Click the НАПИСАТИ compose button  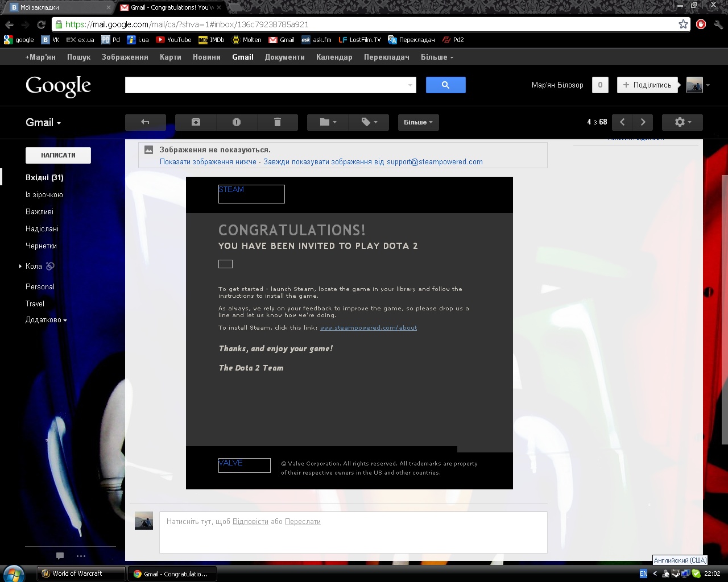click(58, 155)
